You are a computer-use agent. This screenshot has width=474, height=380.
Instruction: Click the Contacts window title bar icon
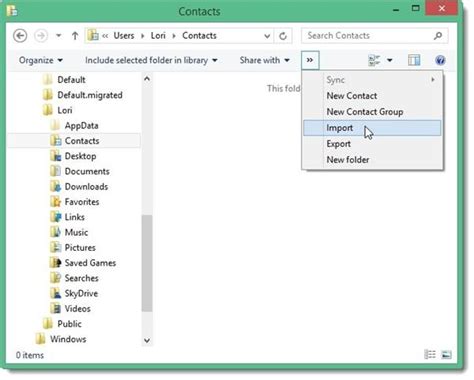coord(12,11)
